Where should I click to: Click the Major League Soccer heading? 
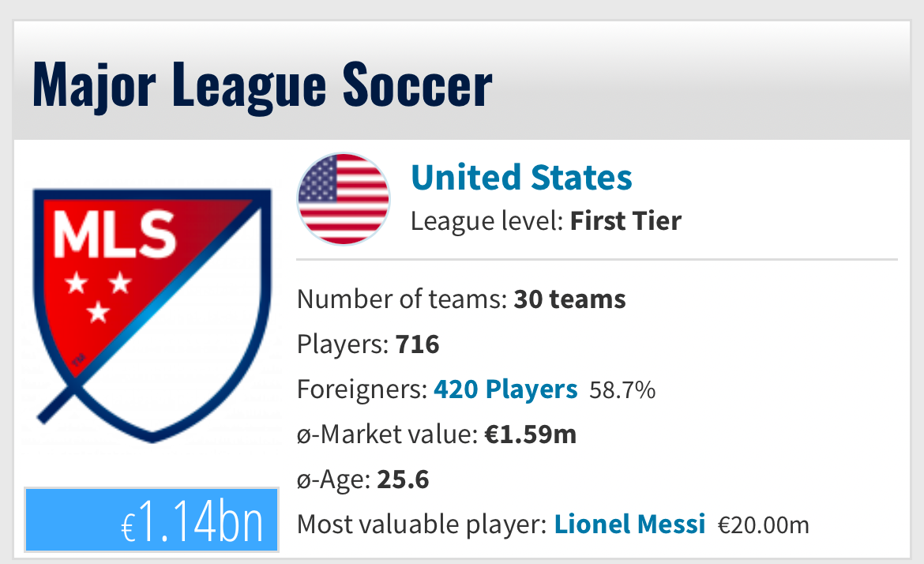click(262, 85)
